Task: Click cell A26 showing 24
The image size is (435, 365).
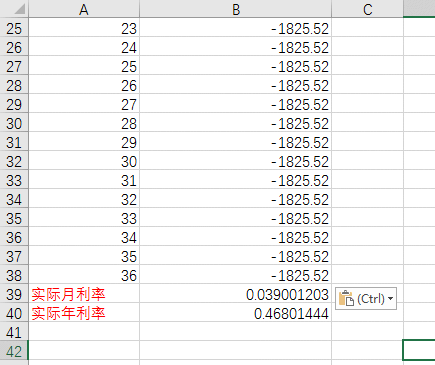Action: pos(84,47)
